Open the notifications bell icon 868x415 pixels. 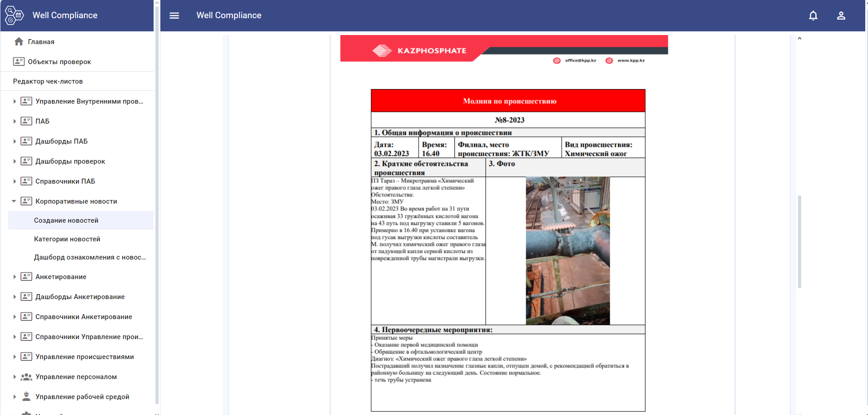813,15
